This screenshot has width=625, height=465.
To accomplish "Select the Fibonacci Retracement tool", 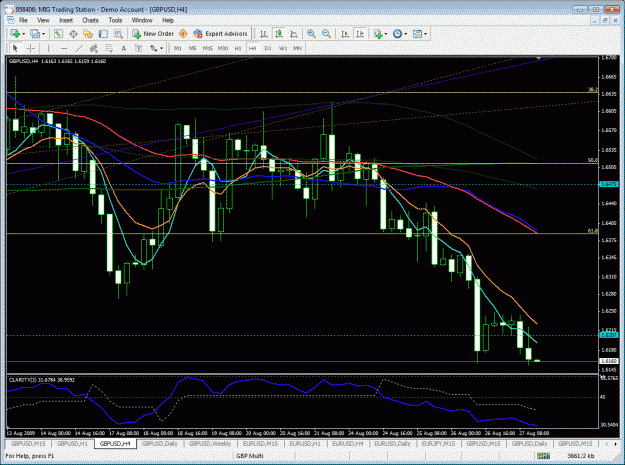I will [108, 48].
